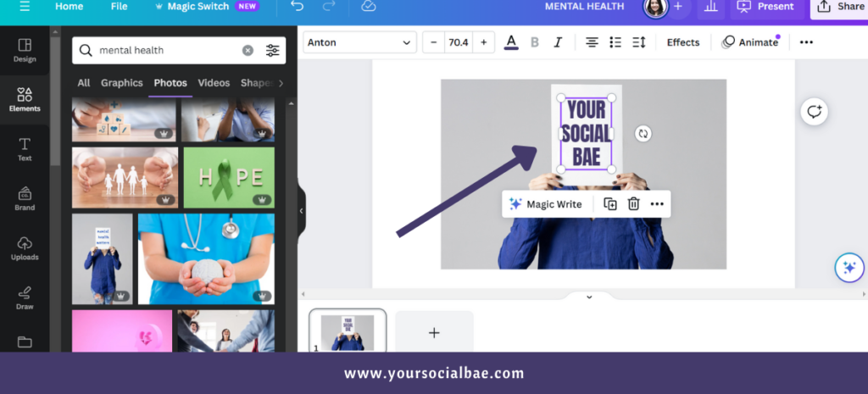Clear the search query

(x=248, y=50)
